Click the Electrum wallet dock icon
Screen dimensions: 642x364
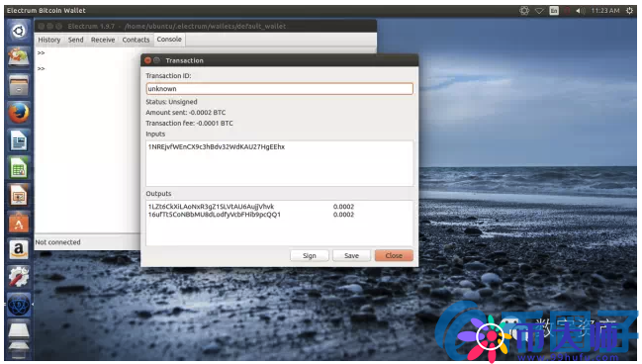tap(19, 305)
